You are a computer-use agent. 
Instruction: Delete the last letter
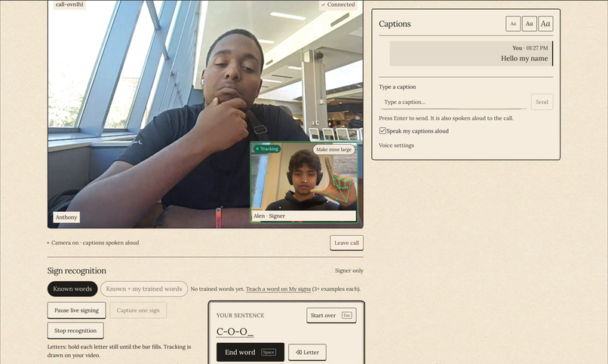point(307,352)
